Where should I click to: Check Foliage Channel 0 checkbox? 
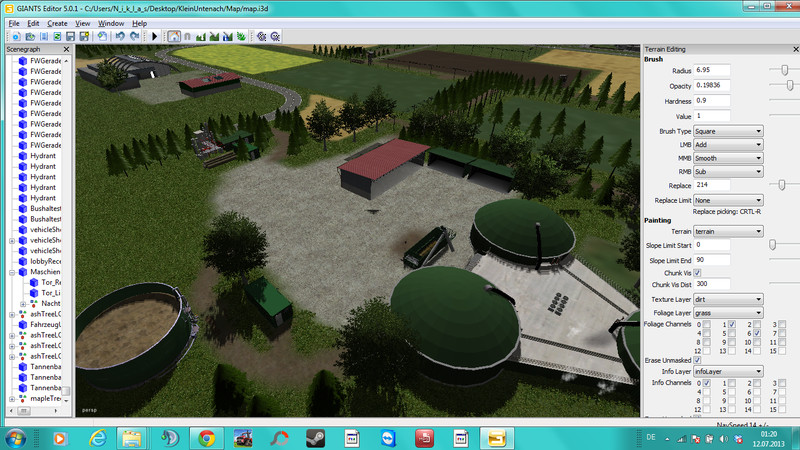(x=707, y=324)
